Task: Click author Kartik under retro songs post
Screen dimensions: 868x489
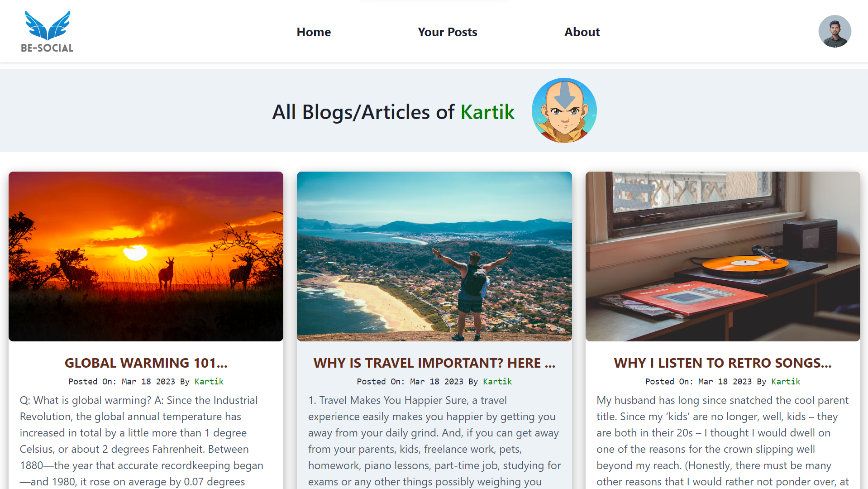Action: 786,382
